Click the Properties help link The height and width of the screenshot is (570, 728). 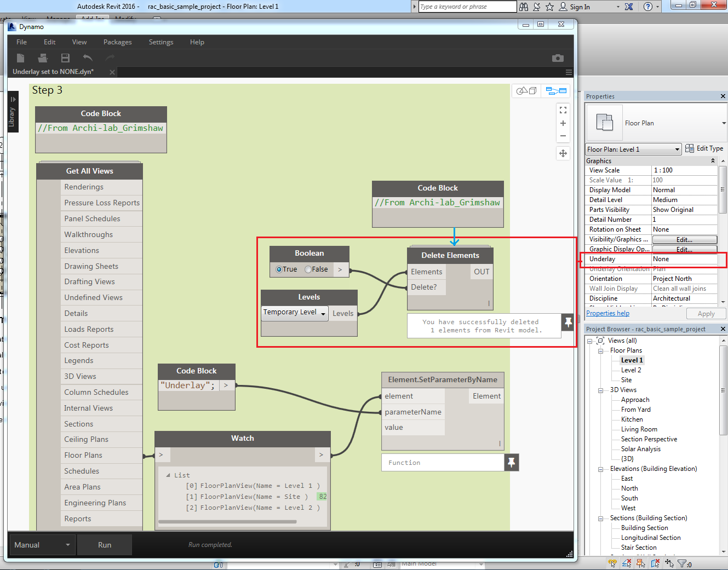tap(607, 313)
